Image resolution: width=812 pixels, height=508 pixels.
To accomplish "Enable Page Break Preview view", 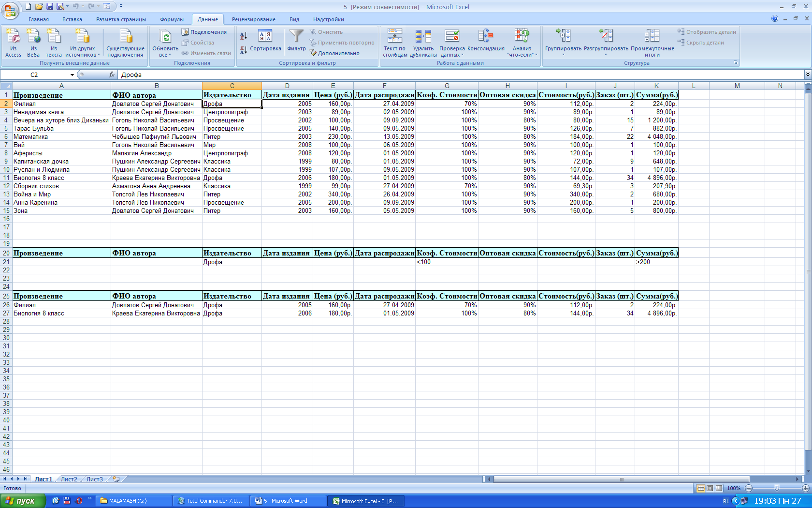I will tap(719, 488).
